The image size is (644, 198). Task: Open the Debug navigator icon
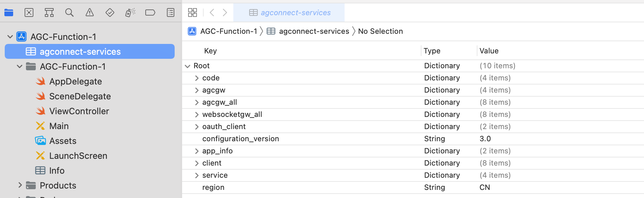[130, 13]
